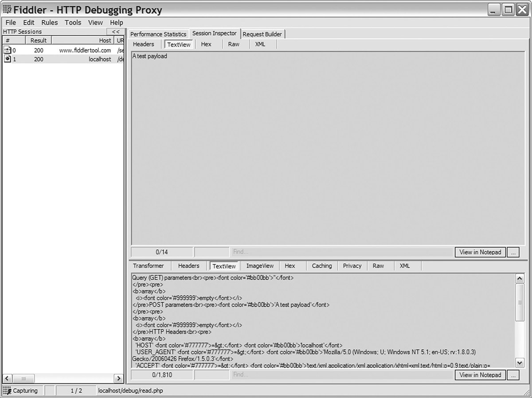532x398 pixels.
Task: Open the request Headers tab
Action: click(x=144, y=44)
